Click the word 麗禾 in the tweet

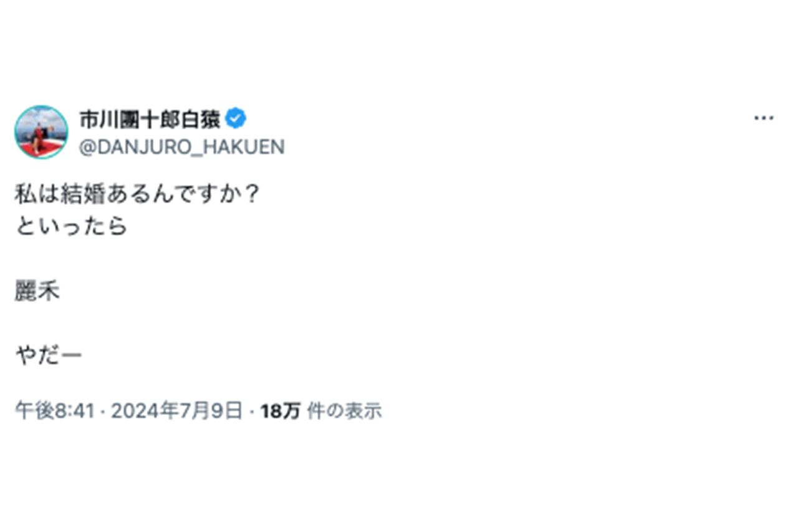[x=37, y=291]
